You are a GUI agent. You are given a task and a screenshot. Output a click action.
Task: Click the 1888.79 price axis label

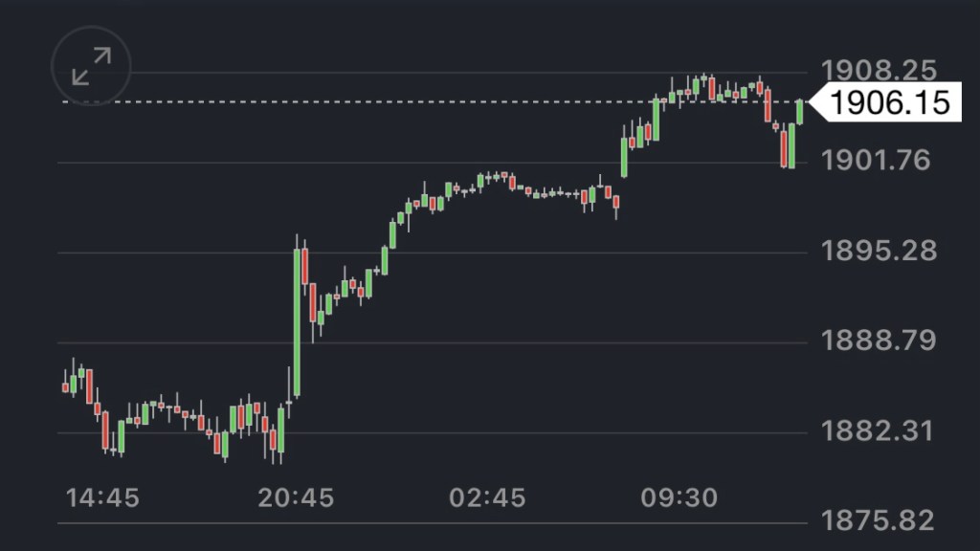(x=876, y=341)
